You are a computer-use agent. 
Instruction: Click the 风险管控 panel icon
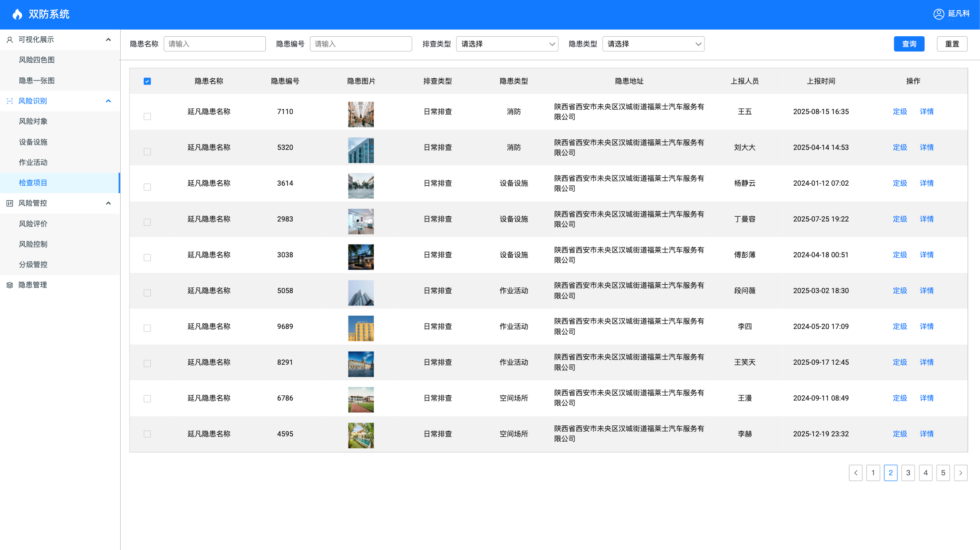[10, 203]
